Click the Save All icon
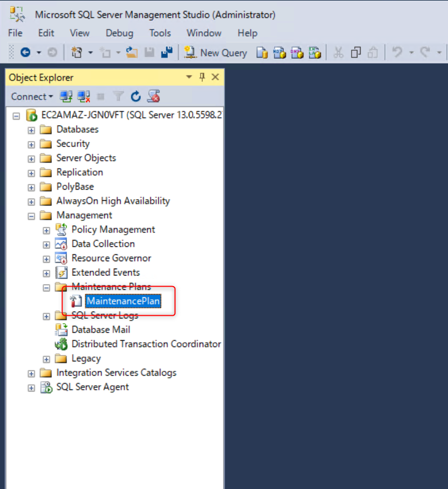This screenshot has height=489, width=448. coord(167,52)
